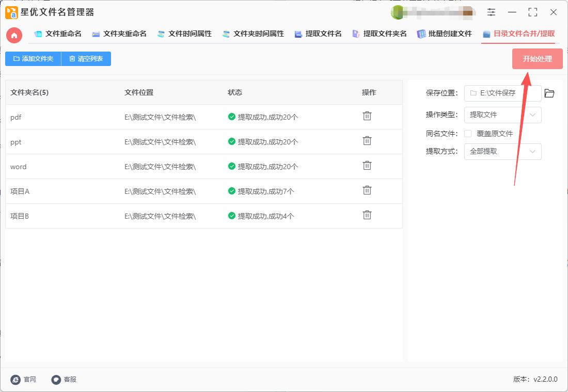The image size is (568, 392).
Task: Go to the 提取文件夹名 tab
Action: point(380,34)
